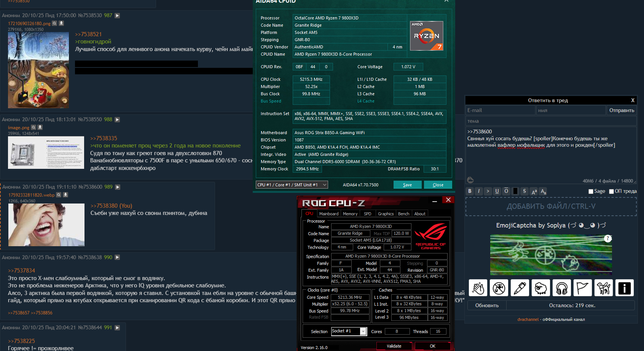Download the image.png attachment
Screen dimensions: 644x351
tap(40, 127)
